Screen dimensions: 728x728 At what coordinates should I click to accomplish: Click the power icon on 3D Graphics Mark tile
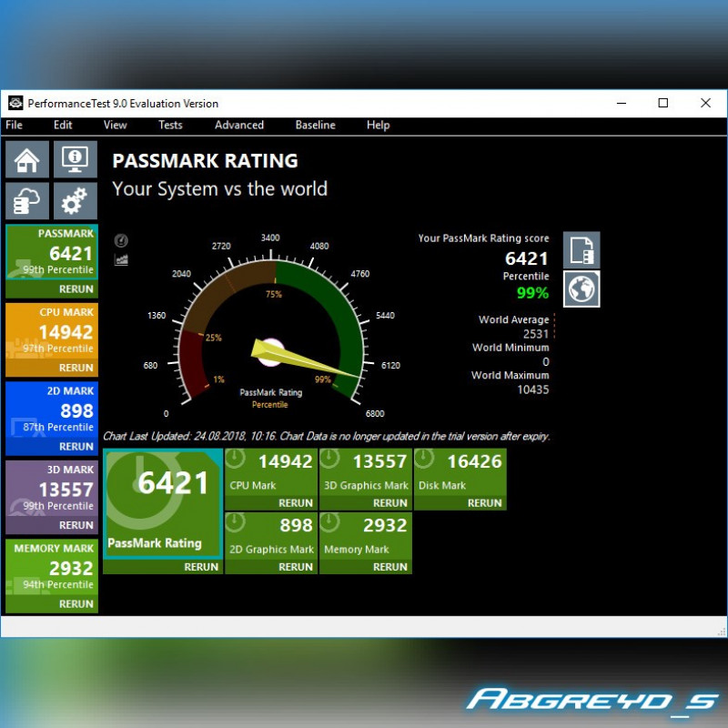[x=329, y=459]
